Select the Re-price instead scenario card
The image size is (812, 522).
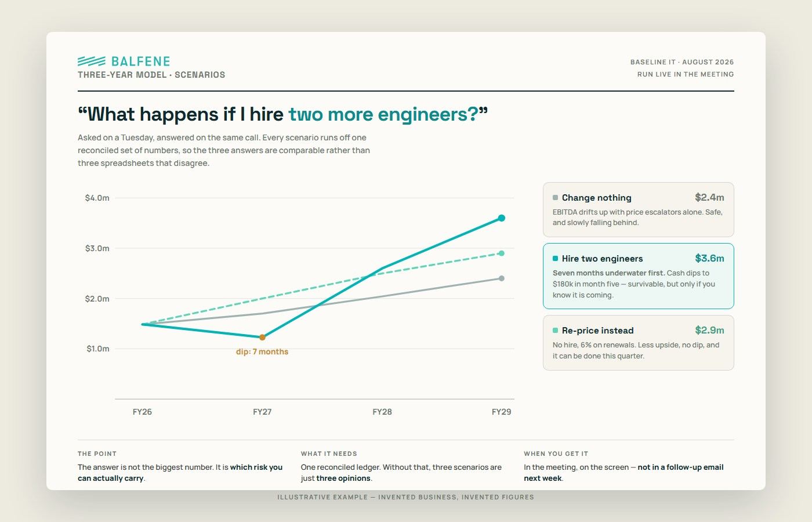[x=638, y=343]
